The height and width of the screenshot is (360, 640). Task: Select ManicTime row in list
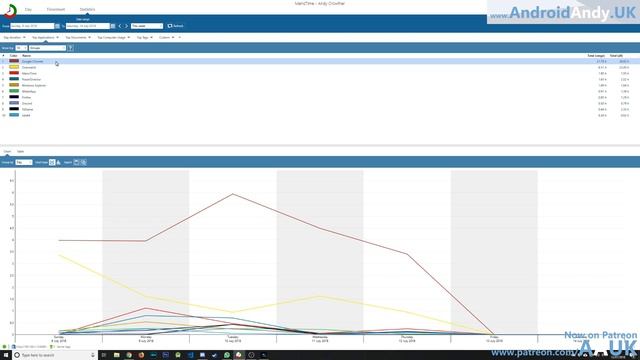point(320,73)
